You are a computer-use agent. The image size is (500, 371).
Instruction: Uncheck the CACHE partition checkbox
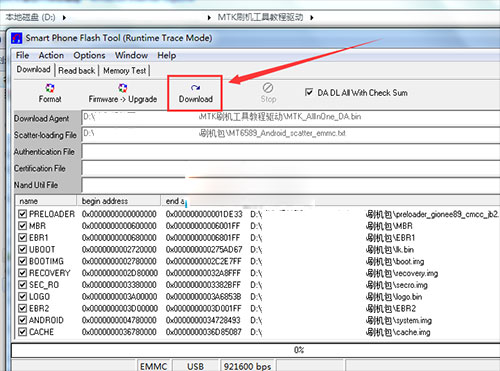(x=22, y=332)
